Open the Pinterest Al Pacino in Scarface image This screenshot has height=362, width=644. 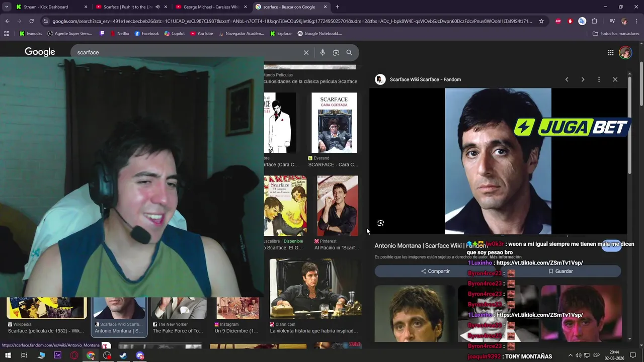pyautogui.click(x=337, y=213)
